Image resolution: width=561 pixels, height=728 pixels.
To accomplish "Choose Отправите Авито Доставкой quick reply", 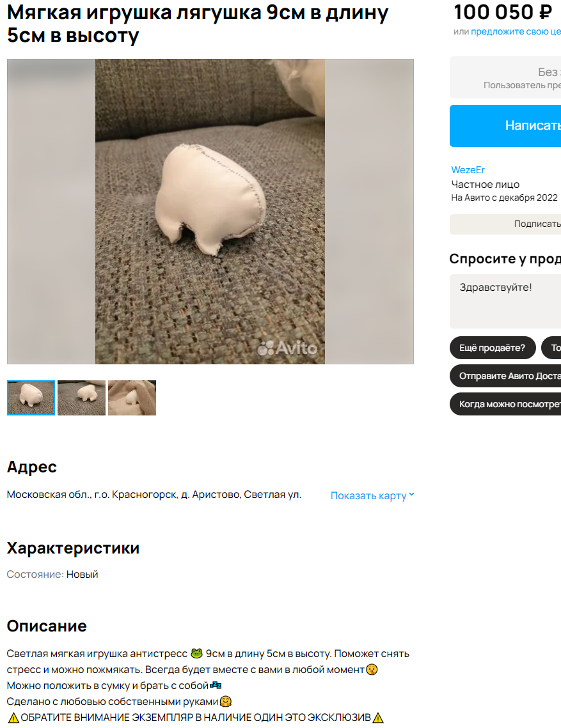I will click(x=505, y=376).
